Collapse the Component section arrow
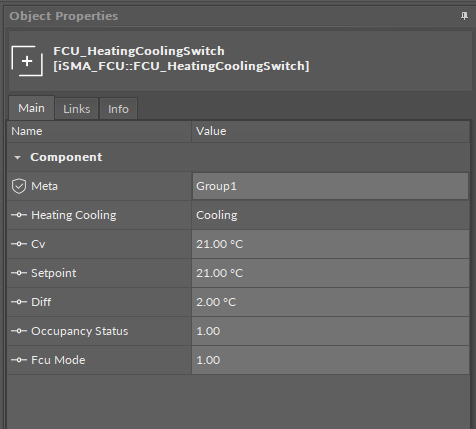 17,157
